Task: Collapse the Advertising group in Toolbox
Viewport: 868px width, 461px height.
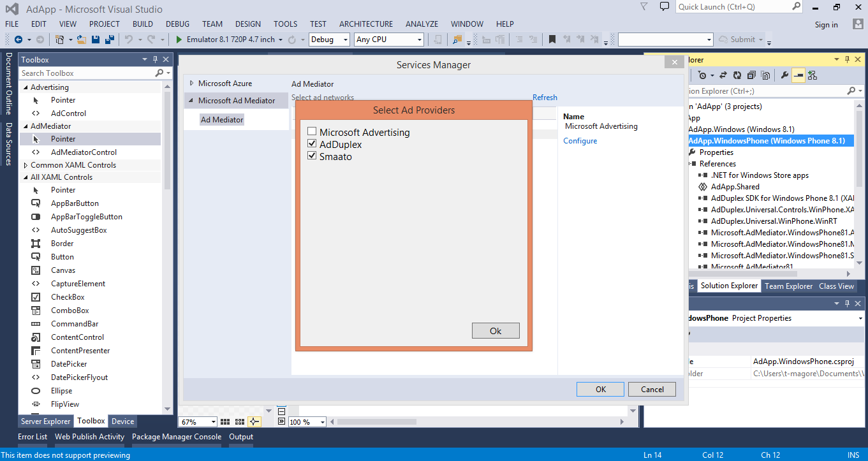Action: (26, 87)
